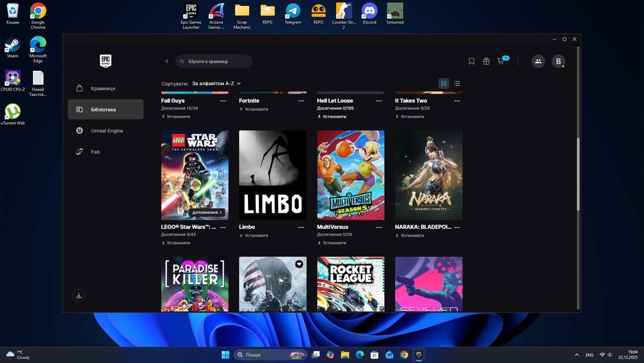Open the MultiVersus Season 5 cover
Image resolution: width=644 pixels, height=363 pixels.
[x=351, y=175]
